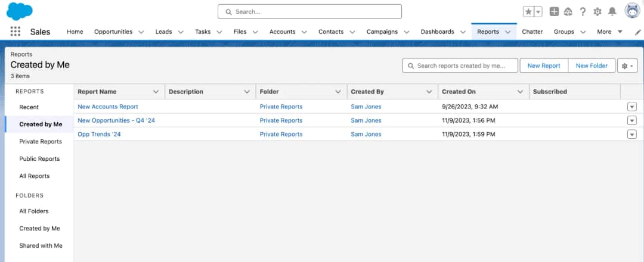Click the Salesforce cloud logo

pos(19,11)
